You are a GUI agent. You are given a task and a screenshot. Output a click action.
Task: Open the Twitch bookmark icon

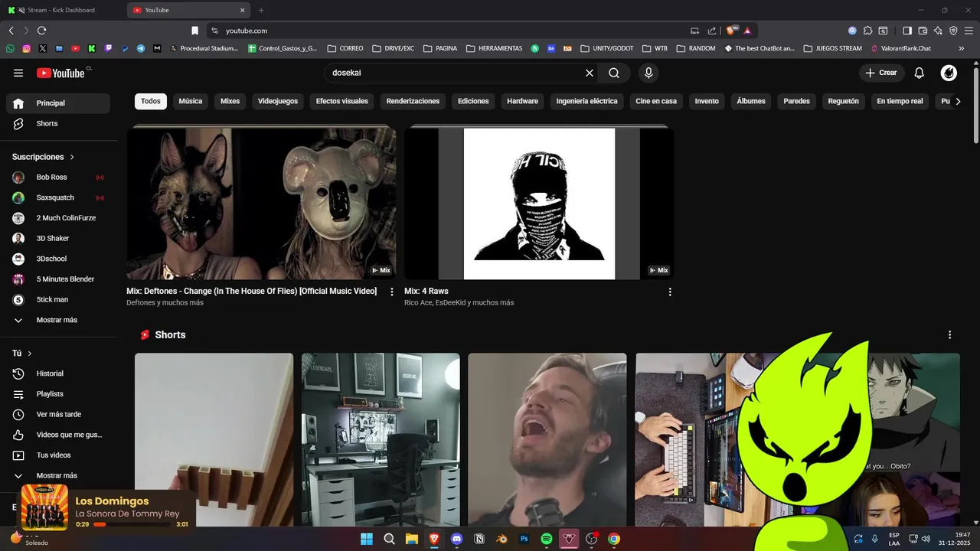pyautogui.click(x=108, y=48)
